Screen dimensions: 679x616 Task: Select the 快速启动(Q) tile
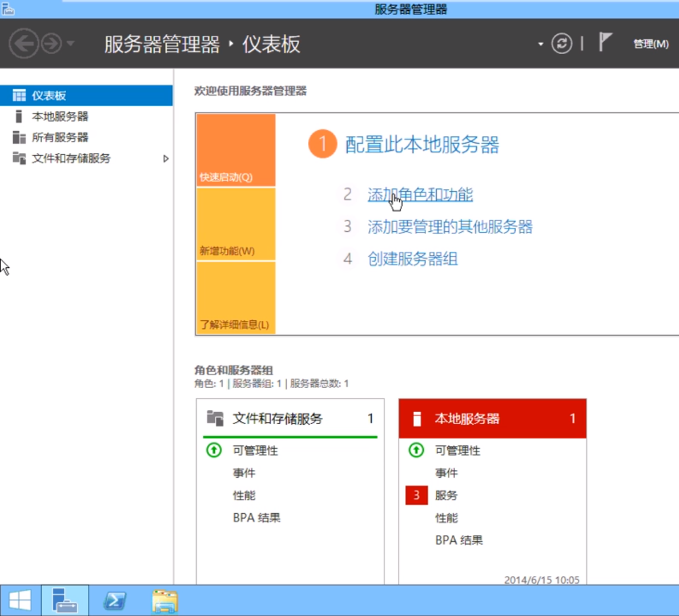click(236, 150)
